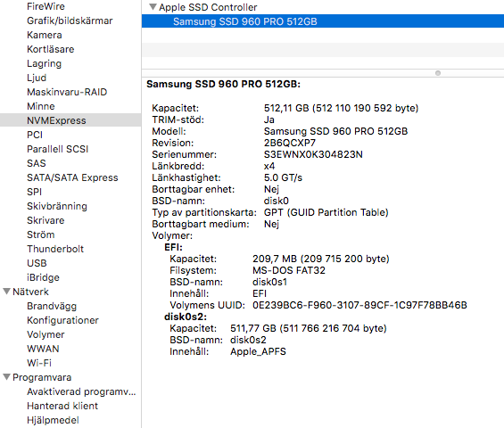Collapse the Nätverk section triangle
The height and width of the screenshot is (428, 504).
coord(6,292)
